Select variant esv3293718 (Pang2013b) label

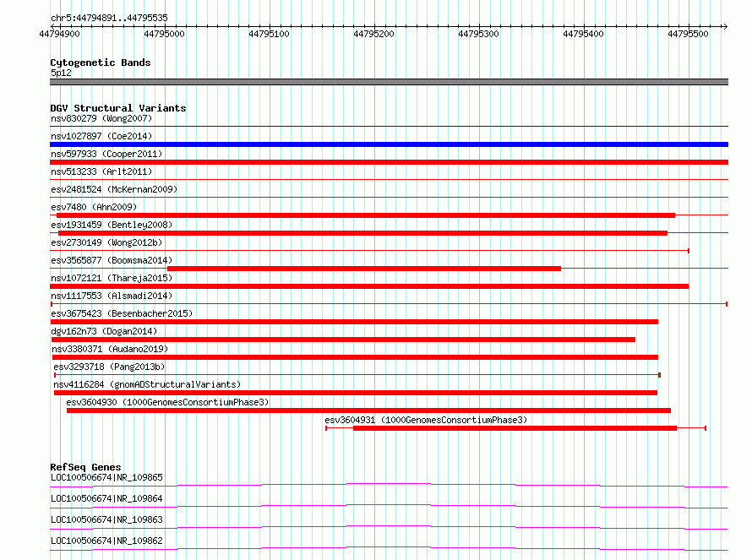click(x=109, y=367)
